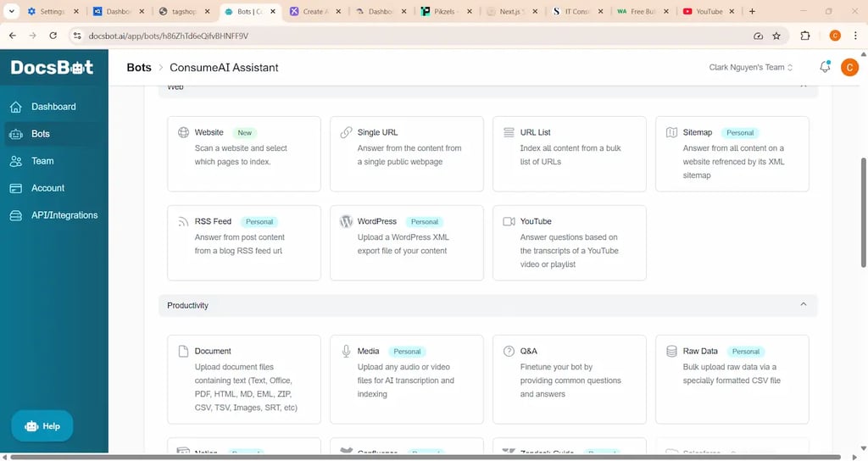Click the notification bell icon
868x461 pixels.
click(825, 68)
